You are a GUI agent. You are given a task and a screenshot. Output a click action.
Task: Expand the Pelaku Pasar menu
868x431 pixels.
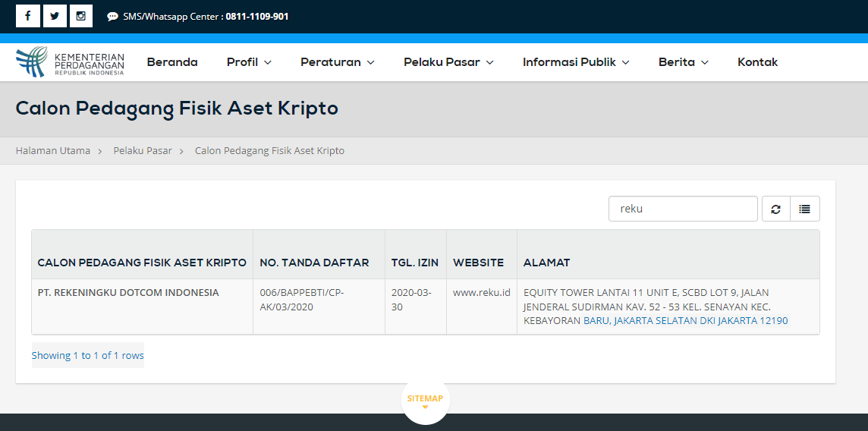[x=448, y=62]
